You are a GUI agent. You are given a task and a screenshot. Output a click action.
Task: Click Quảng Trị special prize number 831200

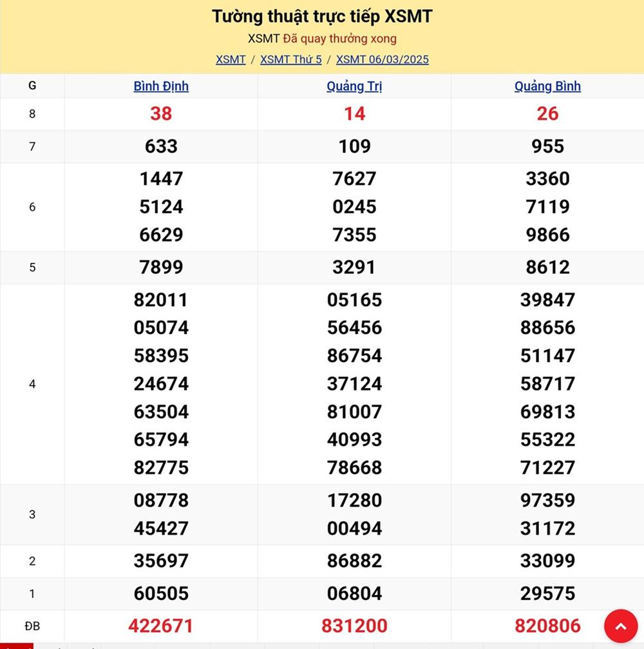[x=354, y=626]
